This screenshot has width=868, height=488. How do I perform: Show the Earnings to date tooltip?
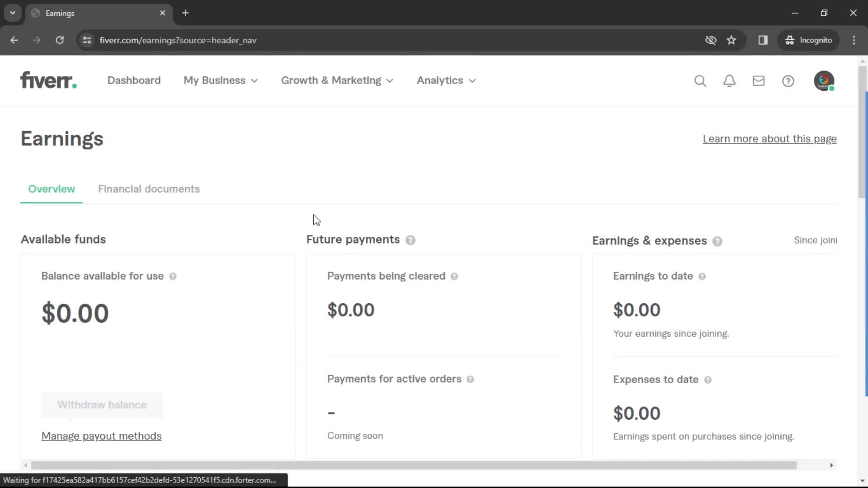coord(703,276)
